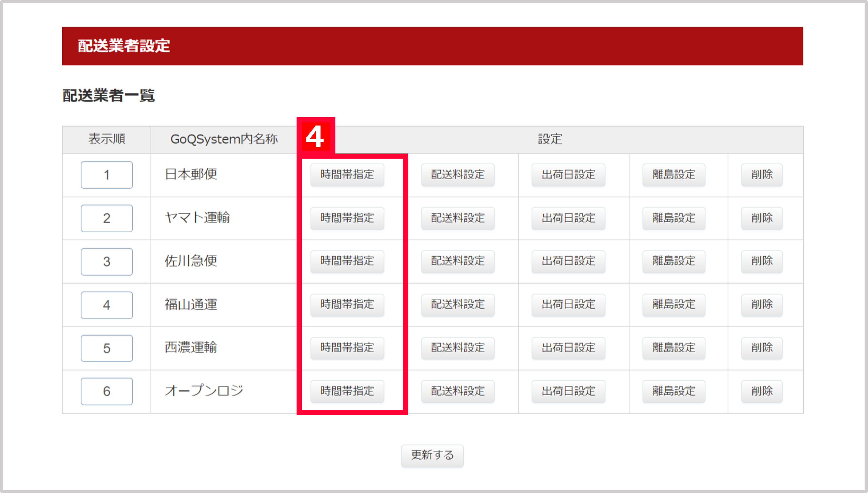This screenshot has height=493, width=868.
Task: Select the 日本郵便 carrier name
Action: [x=191, y=174]
